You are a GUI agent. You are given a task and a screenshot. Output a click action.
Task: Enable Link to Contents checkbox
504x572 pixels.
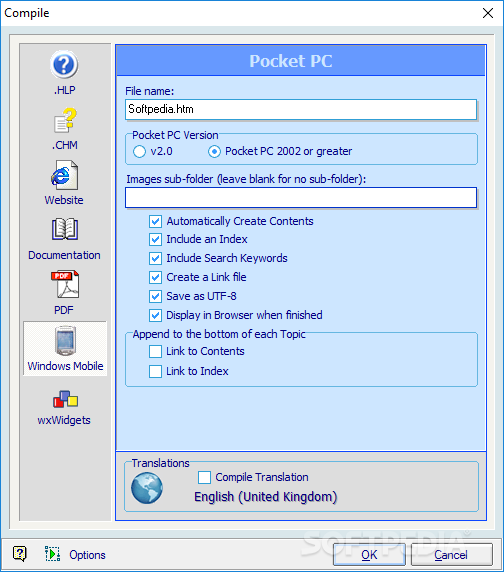(x=155, y=351)
